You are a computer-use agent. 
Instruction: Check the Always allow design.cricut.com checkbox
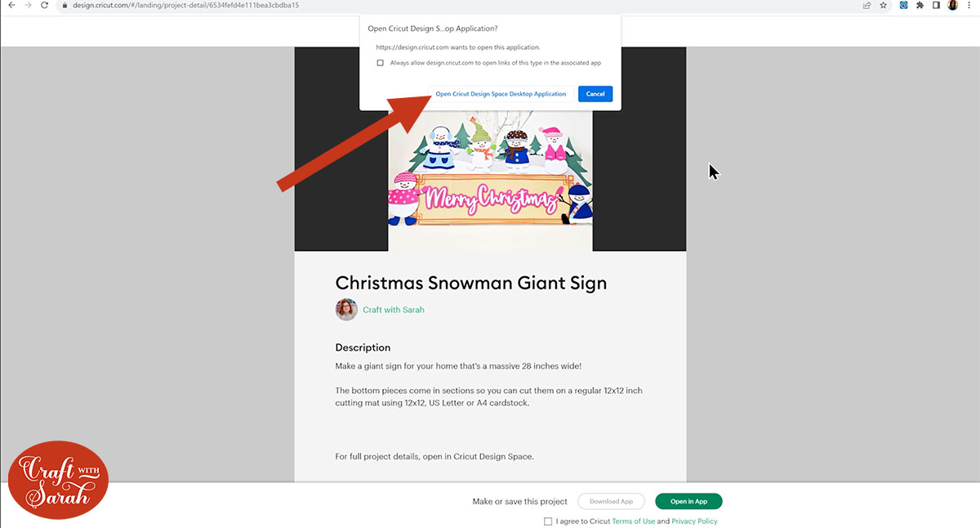click(381, 63)
